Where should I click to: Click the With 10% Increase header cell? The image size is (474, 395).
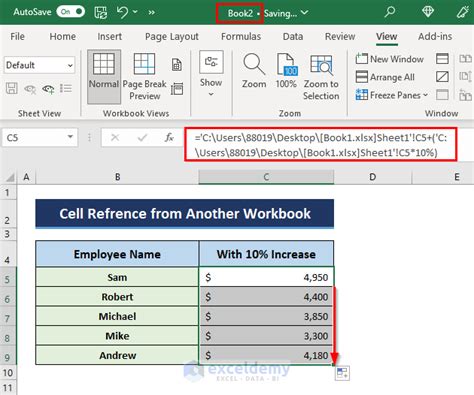point(266,254)
